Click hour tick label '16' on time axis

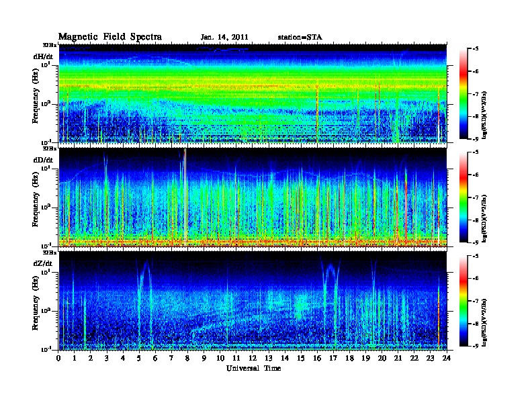tap(317, 358)
